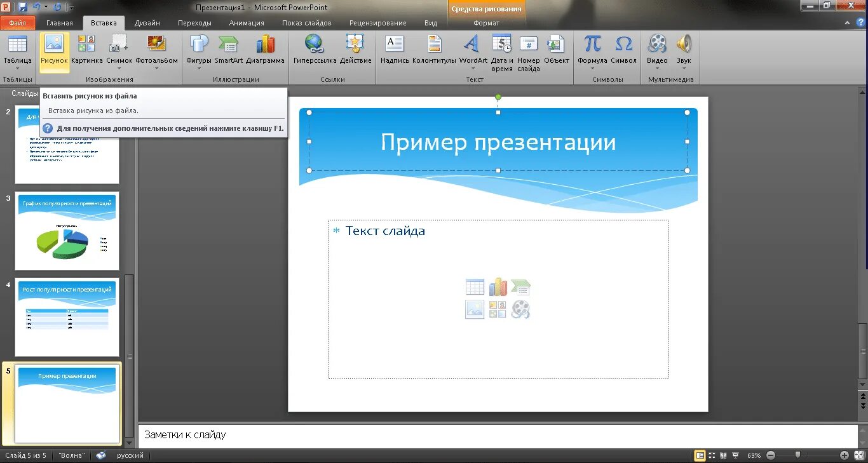868x463 pixels.
Task: Open the Фигуры shapes gallery
Action: [x=199, y=52]
